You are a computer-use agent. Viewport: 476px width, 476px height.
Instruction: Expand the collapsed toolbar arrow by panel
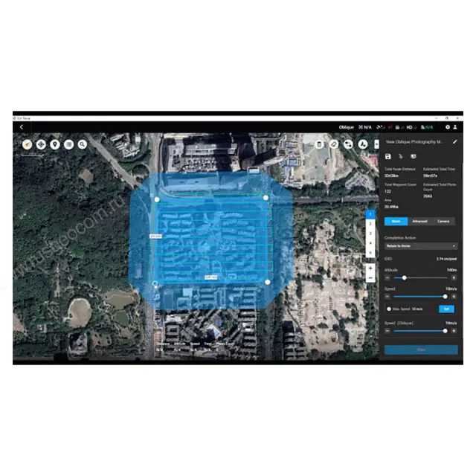click(x=376, y=144)
